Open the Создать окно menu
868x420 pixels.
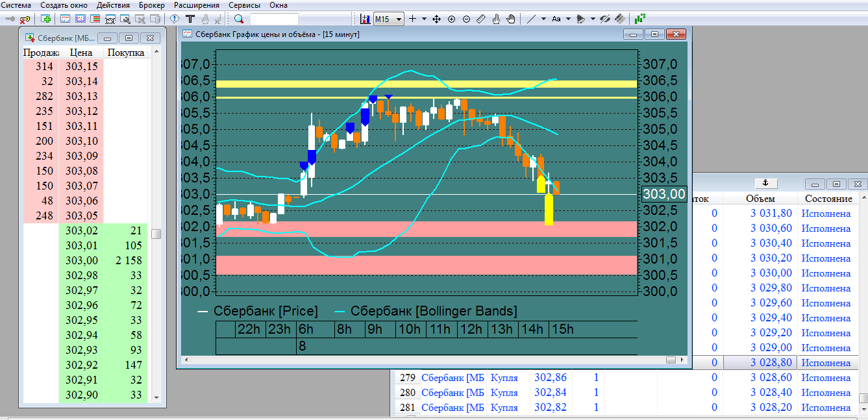coord(63,5)
